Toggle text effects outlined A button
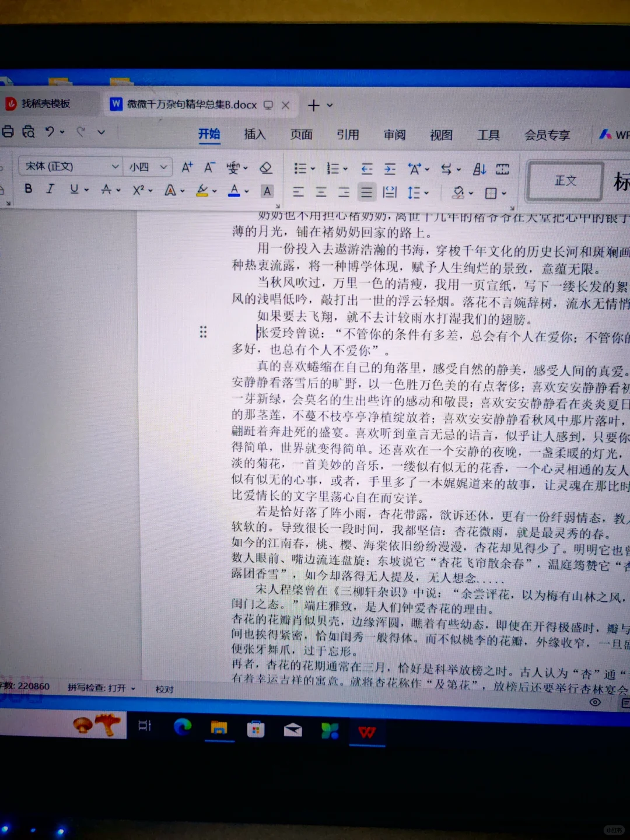 pos(170,190)
